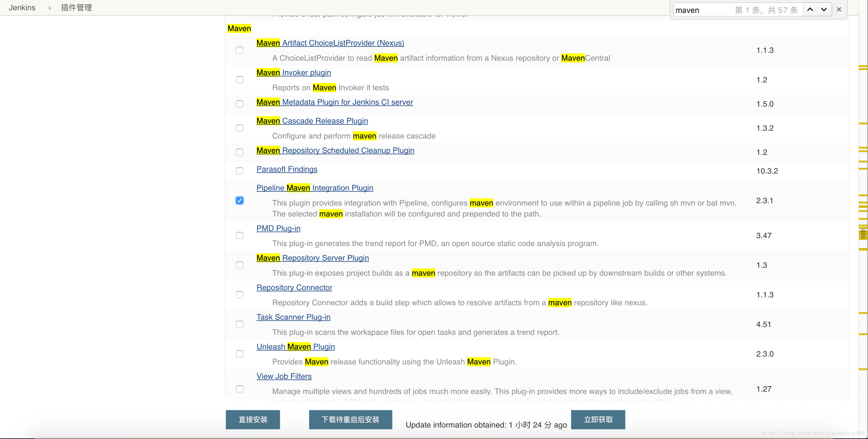Click find result count '第 1 条, 共 57 条'
Image resolution: width=868 pixels, height=439 pixels.
(766, 10)
